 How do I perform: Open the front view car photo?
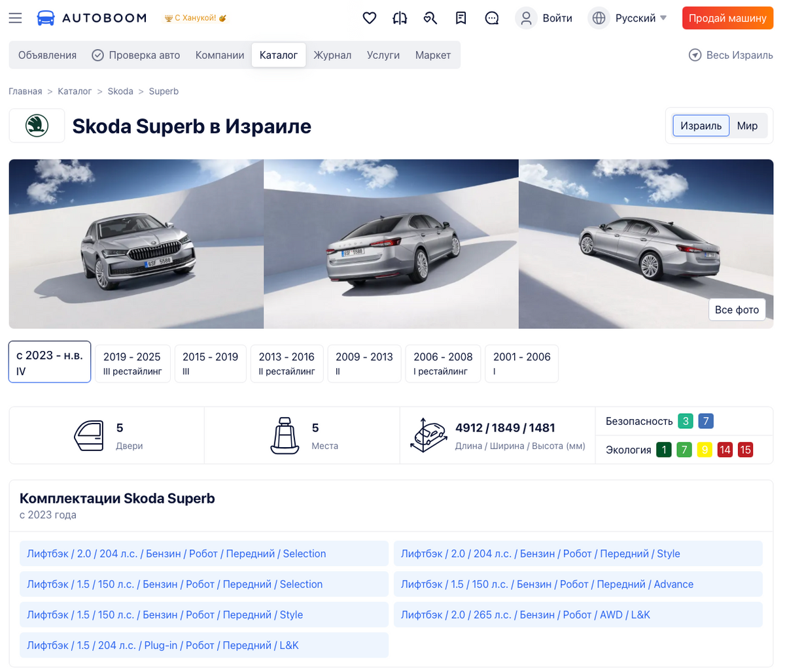[136, 244]
